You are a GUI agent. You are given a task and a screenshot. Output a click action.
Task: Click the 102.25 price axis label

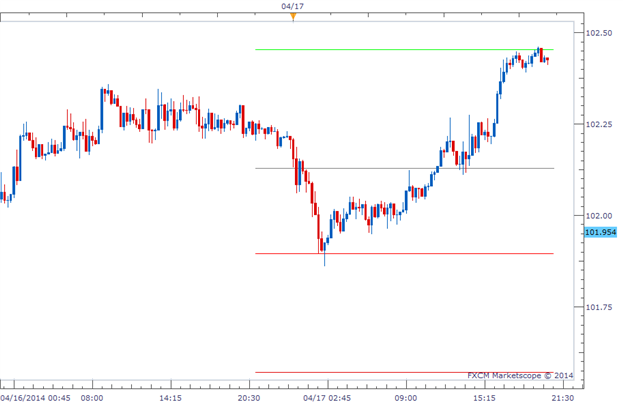(599, 124)
